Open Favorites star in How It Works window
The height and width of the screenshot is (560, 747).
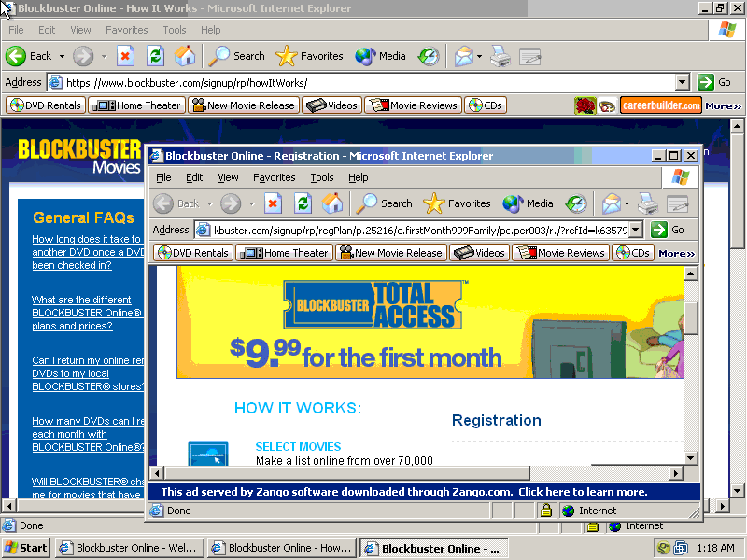(309, 56)
